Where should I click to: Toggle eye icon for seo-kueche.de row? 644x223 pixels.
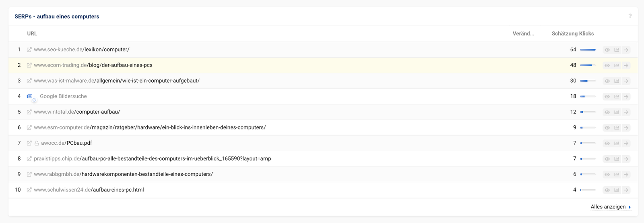click(607, 50)
